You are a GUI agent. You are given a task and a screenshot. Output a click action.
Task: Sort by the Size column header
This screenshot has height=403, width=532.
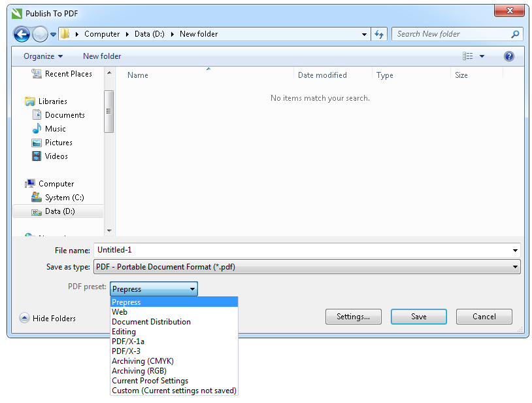point(461,75)
